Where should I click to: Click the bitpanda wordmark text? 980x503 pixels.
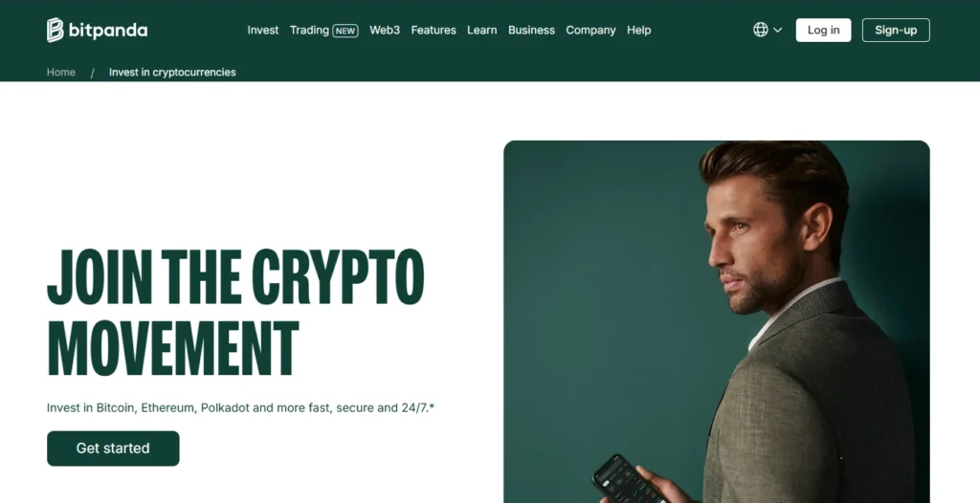pos(108,31)
